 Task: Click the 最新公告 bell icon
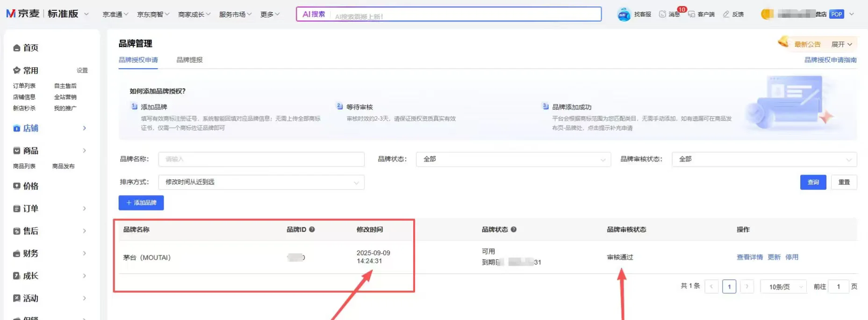point(783,42)
